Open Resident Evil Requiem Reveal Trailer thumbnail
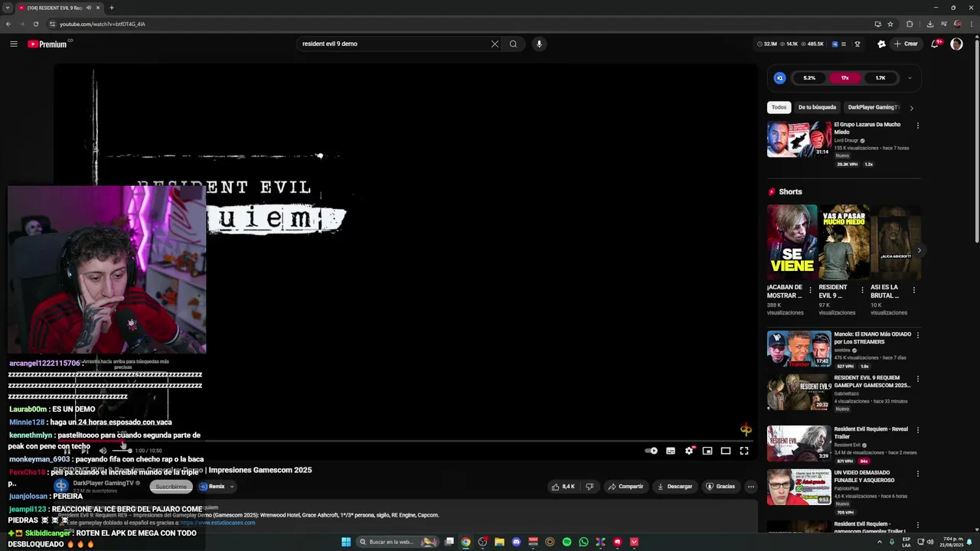 799,444
